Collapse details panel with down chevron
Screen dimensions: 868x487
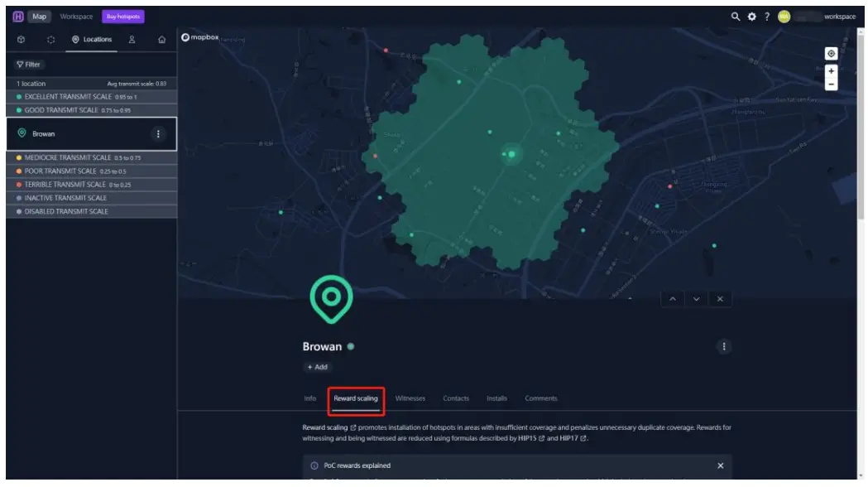coord(697,299)
